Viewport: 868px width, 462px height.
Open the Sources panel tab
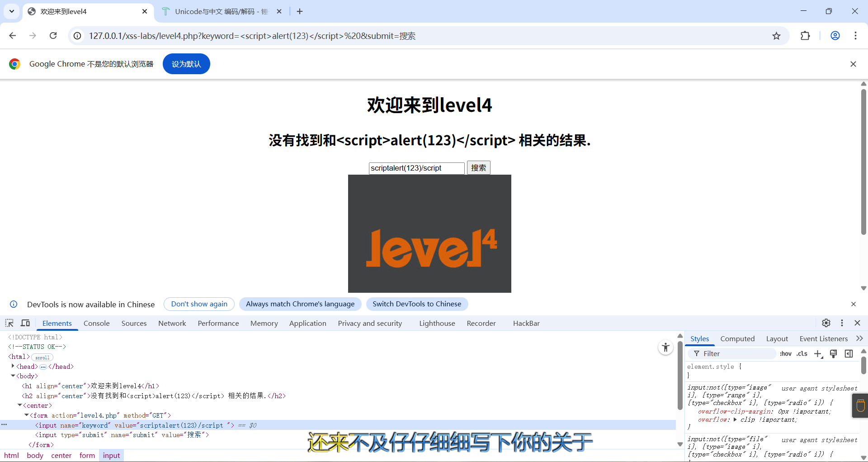pos(134,323)
